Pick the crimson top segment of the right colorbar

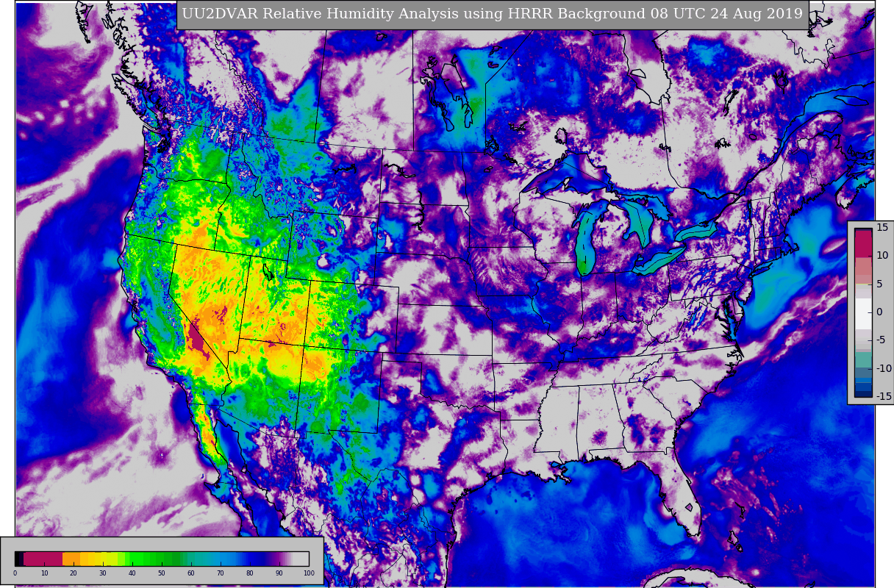pyautogui.click(x=863, y=243)
